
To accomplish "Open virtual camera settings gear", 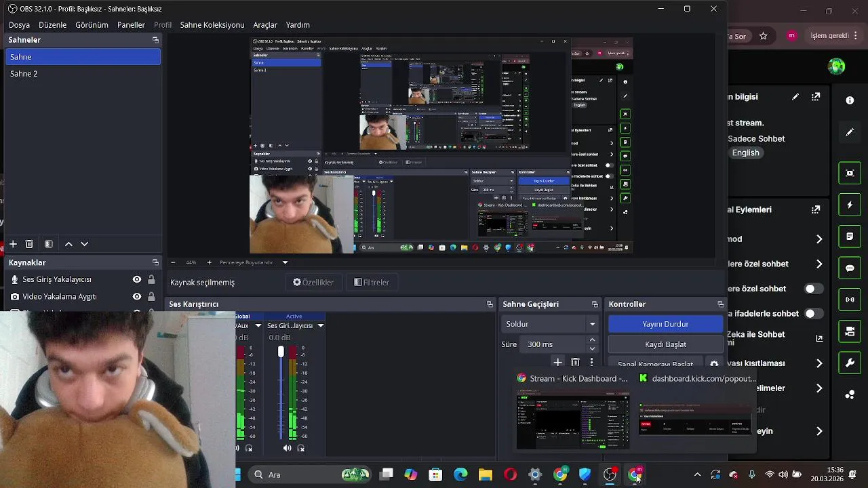I will point(714,364).
